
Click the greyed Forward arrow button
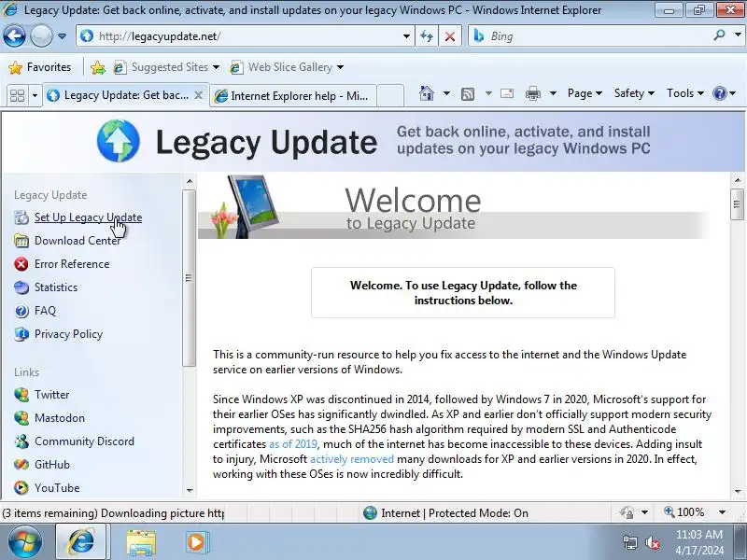coord(41,36)
